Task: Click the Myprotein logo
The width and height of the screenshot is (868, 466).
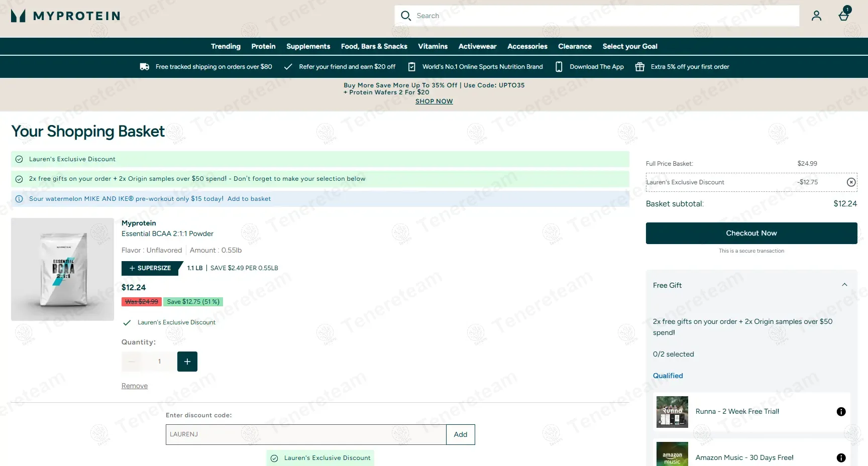Action: click(x=65, y=16)
